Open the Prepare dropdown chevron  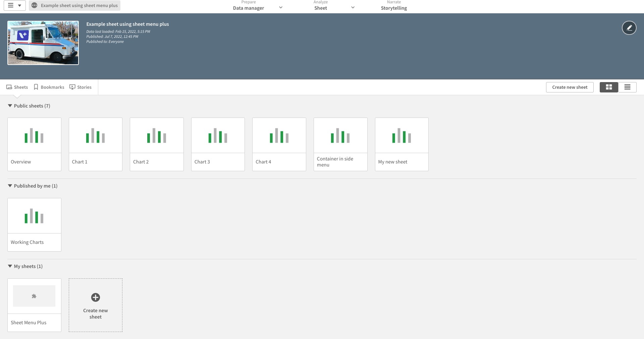click(x=281, y=7)
